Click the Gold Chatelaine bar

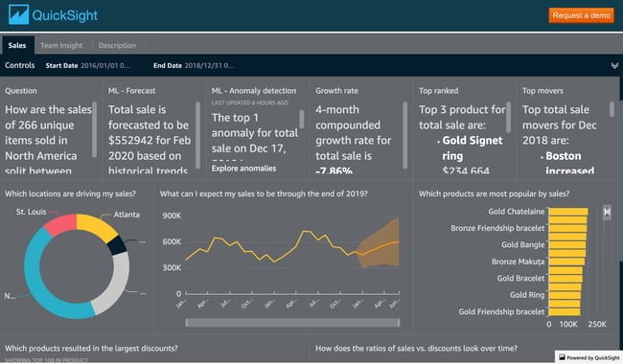[x=568, y=212]
